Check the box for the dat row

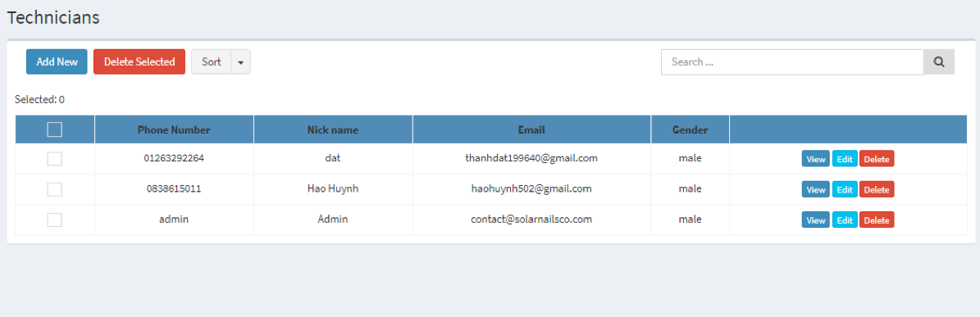point(55,159)
